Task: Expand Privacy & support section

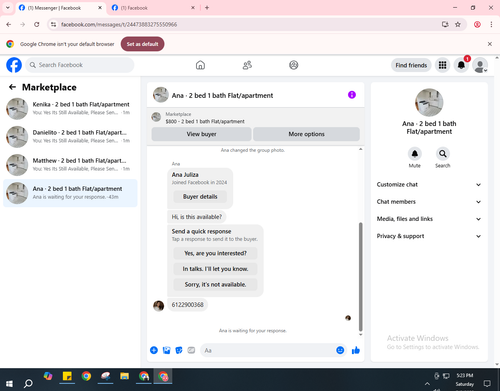Action: (429, 236)
